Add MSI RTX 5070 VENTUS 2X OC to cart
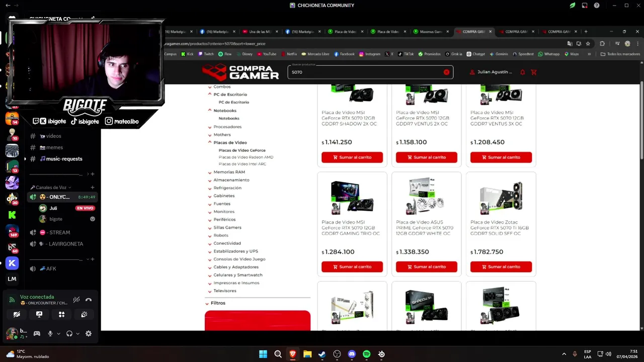The image size is (644, 362). pyautogui.click(x=427, y=157)
